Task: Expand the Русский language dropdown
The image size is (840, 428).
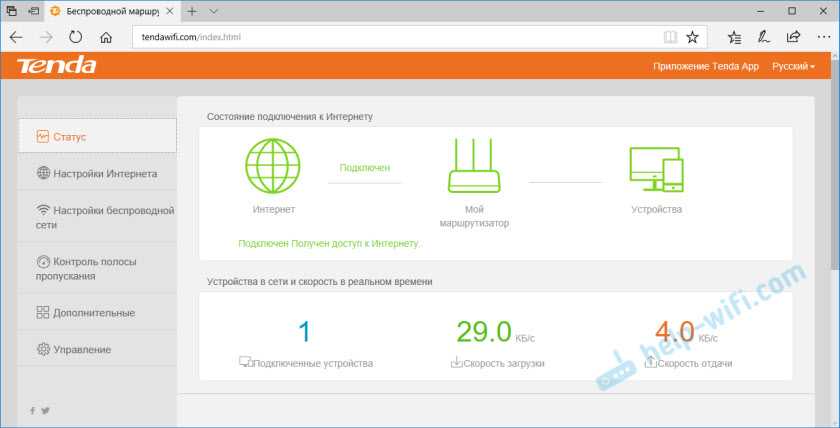Action: pos(793,66)
